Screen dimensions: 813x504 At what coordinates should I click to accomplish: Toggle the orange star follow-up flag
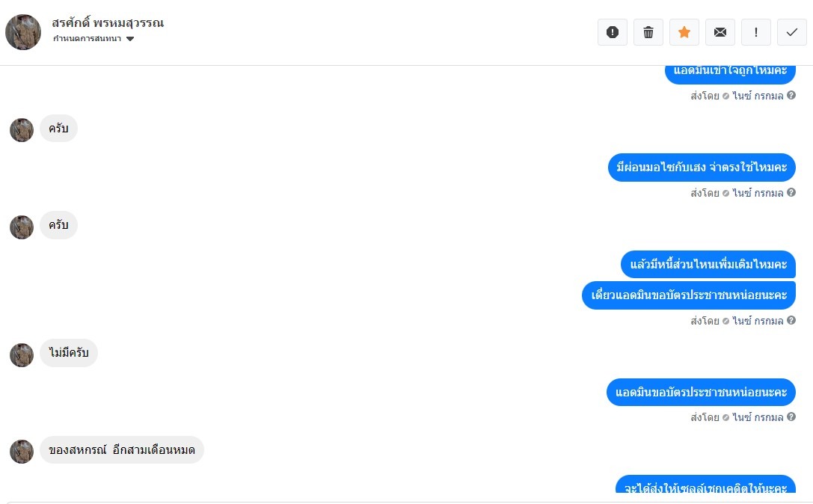click(684, 32)
